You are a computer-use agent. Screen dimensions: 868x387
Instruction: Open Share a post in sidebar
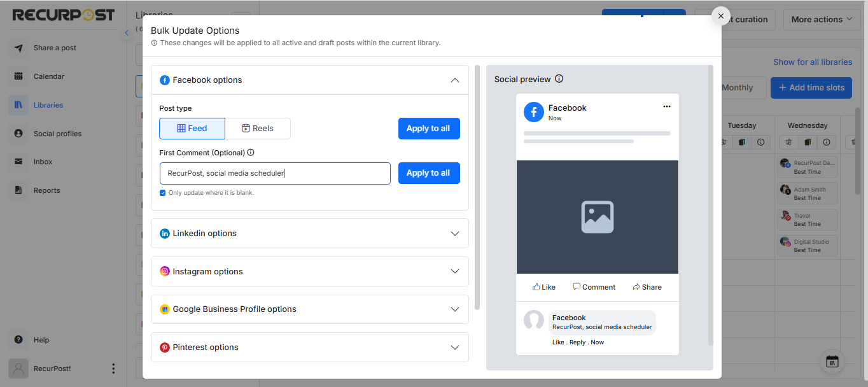pyautogui.click(x=55, y=48)
